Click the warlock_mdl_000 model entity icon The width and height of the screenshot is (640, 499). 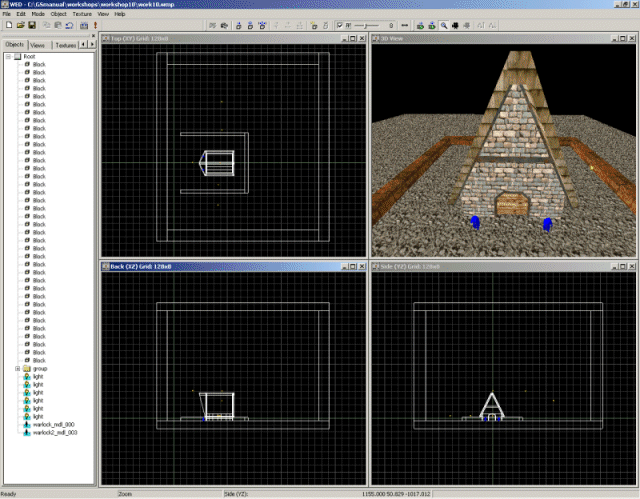(26, 425)
